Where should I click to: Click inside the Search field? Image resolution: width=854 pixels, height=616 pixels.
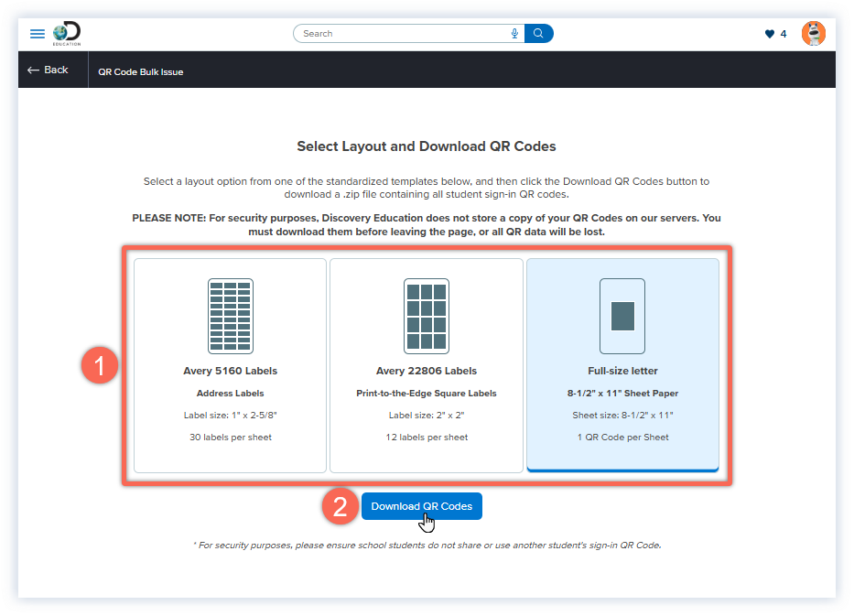(x=394, y=33)
